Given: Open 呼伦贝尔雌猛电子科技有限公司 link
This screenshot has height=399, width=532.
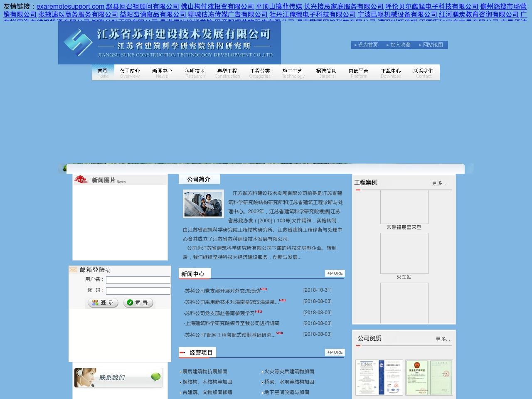Looking at the screenshot, I should click(432, 6).
